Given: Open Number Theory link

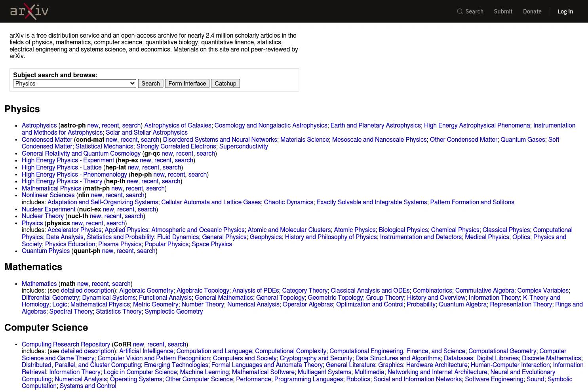Looking at the screenshot, I should point(203,304).
